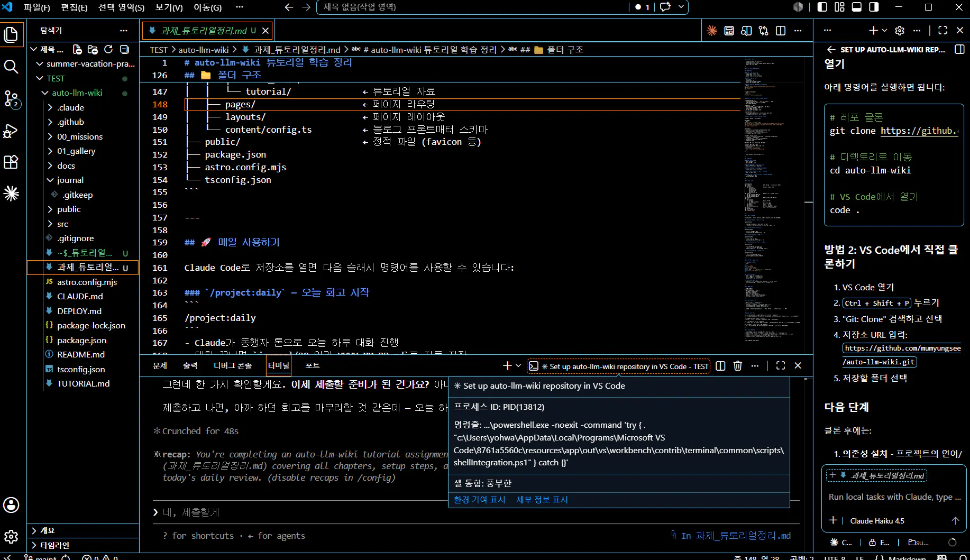
Task: Expand the 타임라인 timeline section
Action: pos(83,545)
